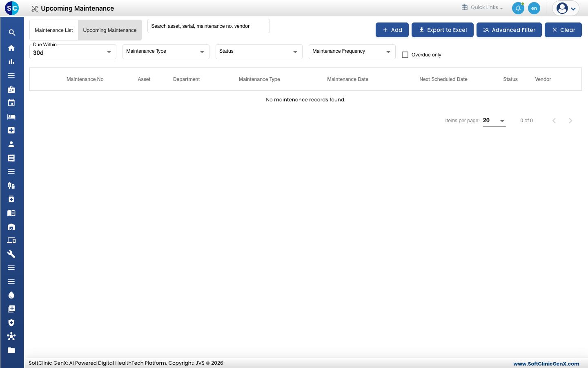The height and width of the screenshot is (368, 588).
Task: Select the Upcoming Maintenance tab
Action: click(x=110, y=30)
